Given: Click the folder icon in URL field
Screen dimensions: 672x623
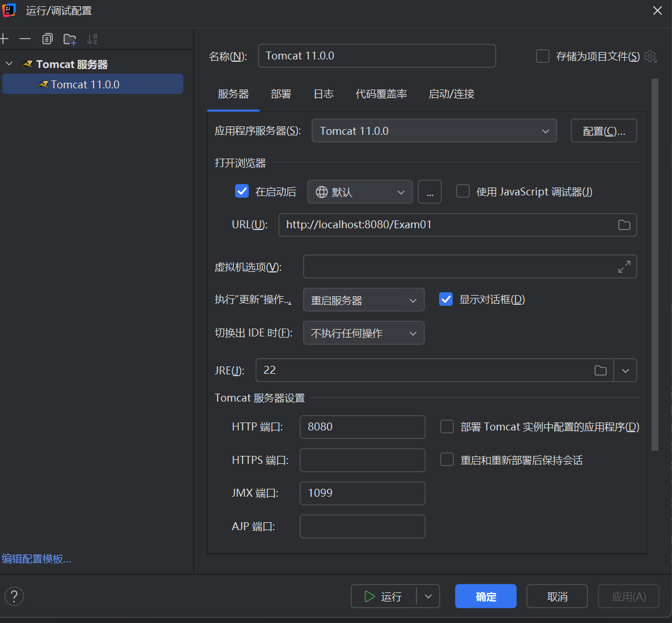Looking at the screenshot, I should click(624, 225).
